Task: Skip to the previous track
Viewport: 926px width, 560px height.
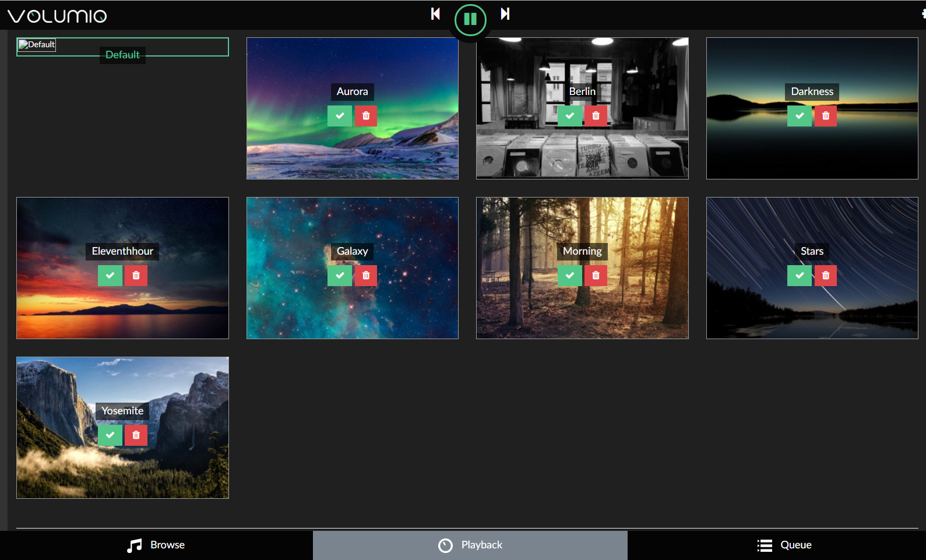Action: point(435,13)
